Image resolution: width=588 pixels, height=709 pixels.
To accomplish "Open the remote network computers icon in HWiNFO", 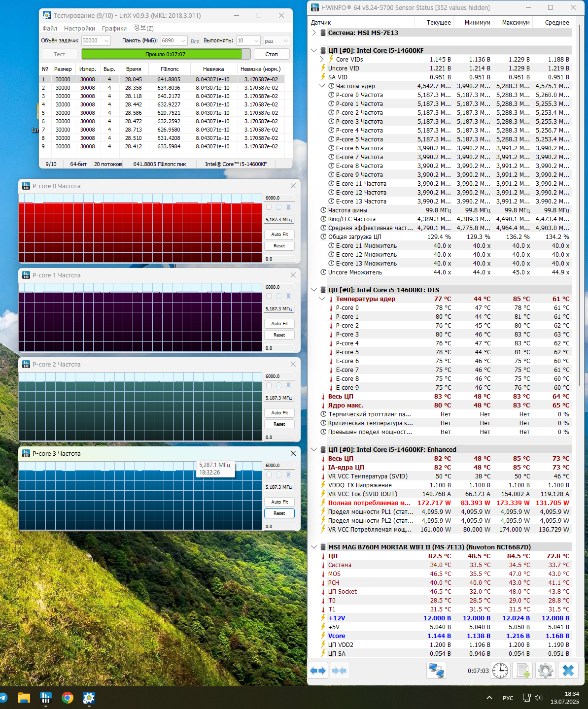I will point(436,671).
